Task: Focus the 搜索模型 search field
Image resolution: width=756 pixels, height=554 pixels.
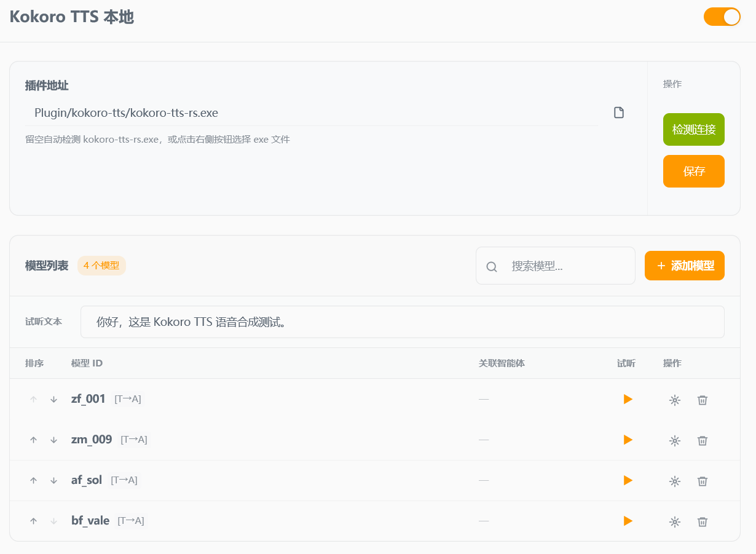Action: [556, 266]
